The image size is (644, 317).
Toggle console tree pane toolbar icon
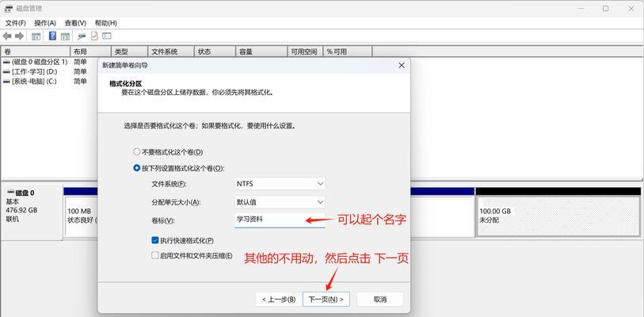coord(36,36)
